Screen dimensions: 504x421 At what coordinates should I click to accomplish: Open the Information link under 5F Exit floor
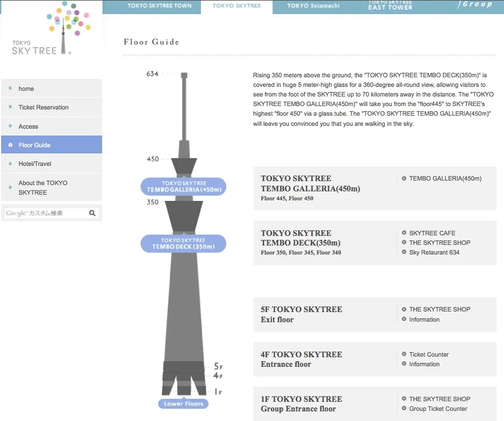point(424,319)
